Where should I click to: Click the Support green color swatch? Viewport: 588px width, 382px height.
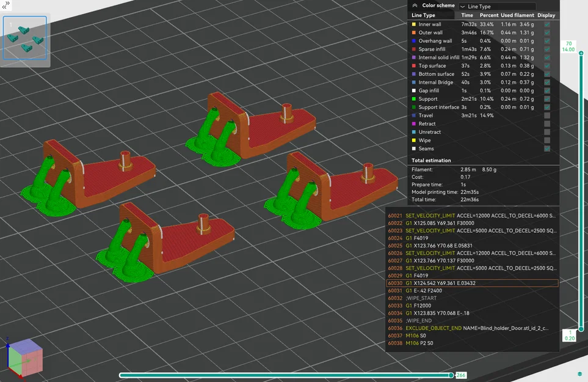click(x=414, y=99)
